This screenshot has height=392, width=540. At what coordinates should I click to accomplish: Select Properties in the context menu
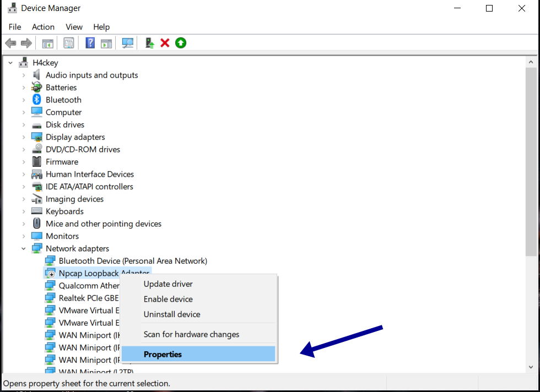click(163, 353)
